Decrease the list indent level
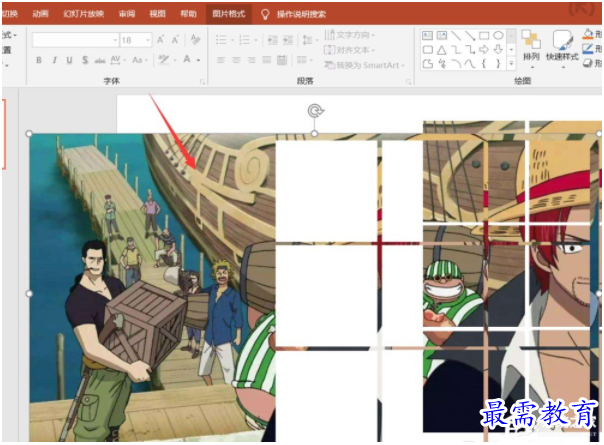The height and width of the screenshot is (445, 604). coord(272,40)
